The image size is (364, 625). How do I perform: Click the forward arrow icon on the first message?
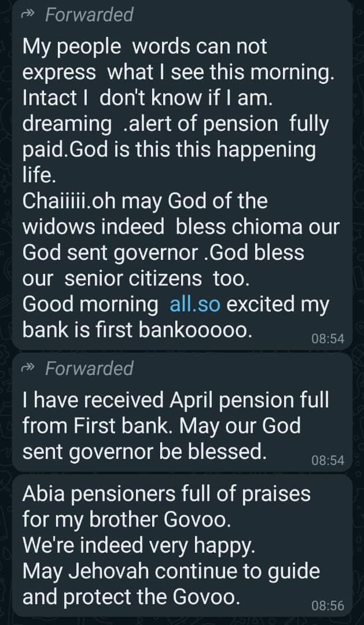(28, 14)
